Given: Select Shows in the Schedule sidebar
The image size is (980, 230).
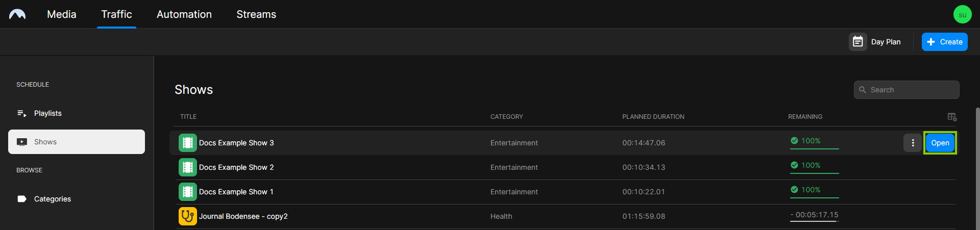Looking at the screenshot, I should click(x=77, y=142).
